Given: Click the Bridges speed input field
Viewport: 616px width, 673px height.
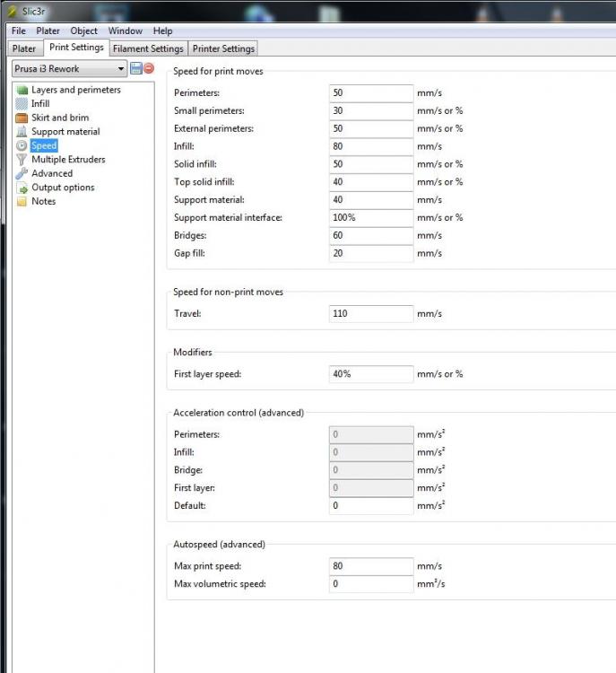Looking at the screenshot, I should pos(371,236).
